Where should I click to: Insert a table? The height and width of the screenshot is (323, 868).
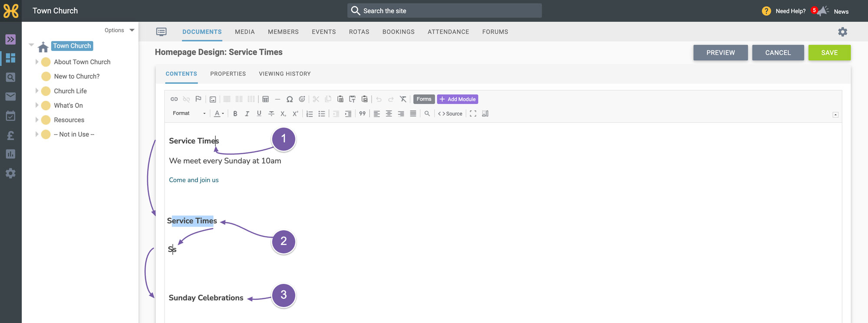(266, 99)
